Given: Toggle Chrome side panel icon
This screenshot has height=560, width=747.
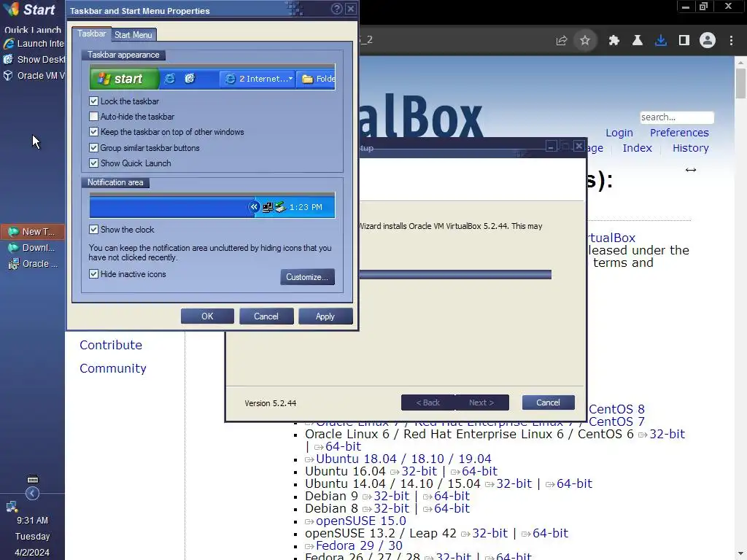Looking at the screenshot, I should pyautogui.click(x=684, y=41).
